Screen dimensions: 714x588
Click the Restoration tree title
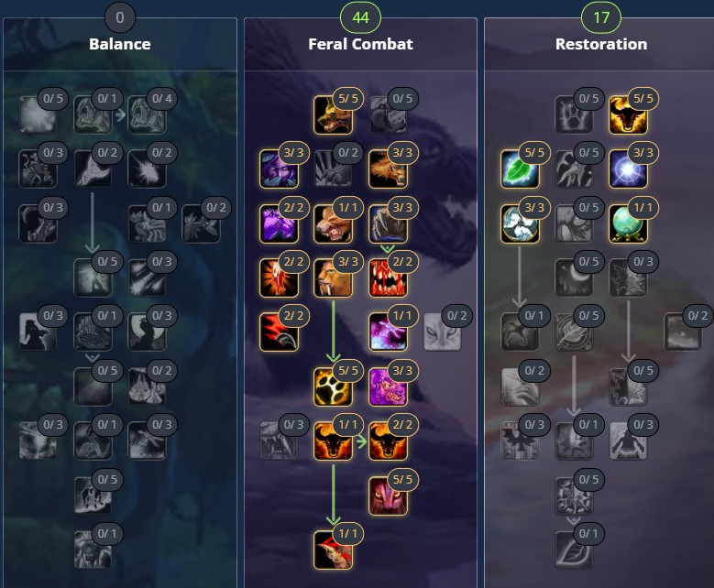point(601,44)
